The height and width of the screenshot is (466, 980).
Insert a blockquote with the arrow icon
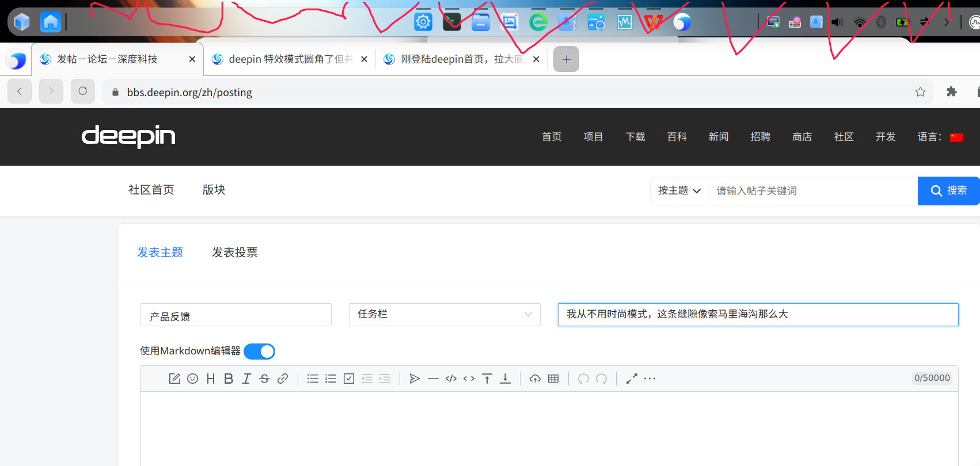coord(415,379)
